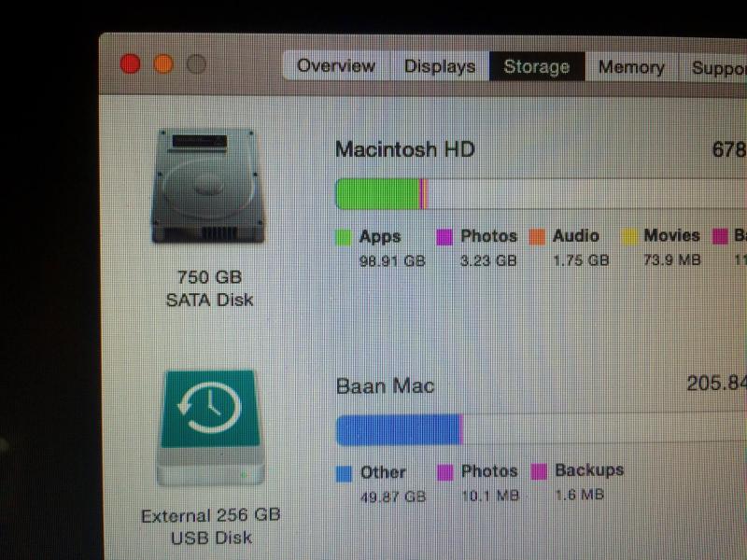Open the Displays tab

[440, 66]
